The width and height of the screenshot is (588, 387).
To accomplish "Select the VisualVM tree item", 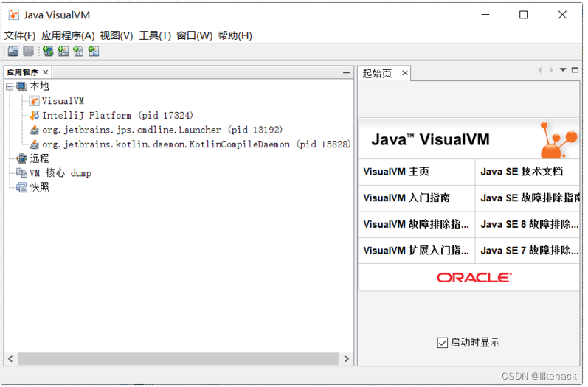I will point(63,101).
